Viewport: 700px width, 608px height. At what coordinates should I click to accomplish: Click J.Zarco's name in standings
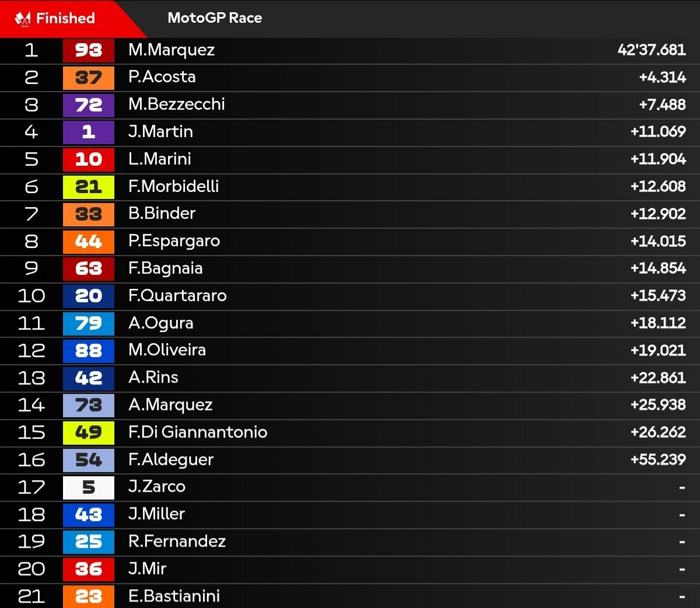(x=157, y=487)
